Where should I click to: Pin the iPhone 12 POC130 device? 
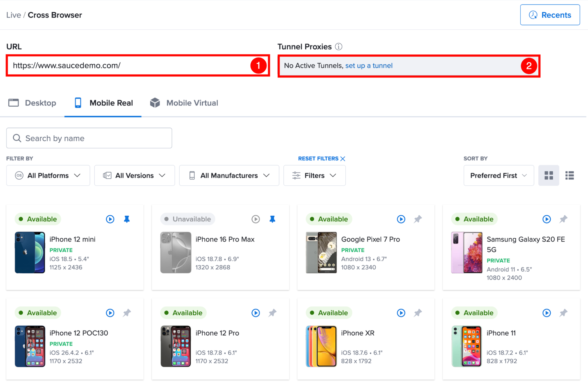click(127, 313)
